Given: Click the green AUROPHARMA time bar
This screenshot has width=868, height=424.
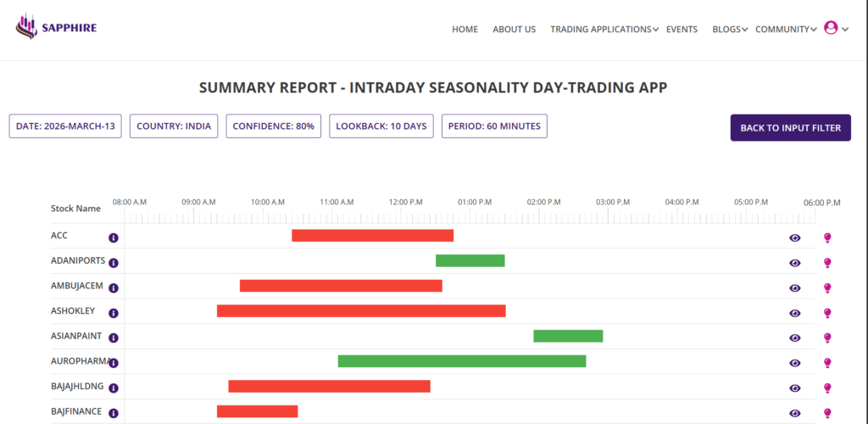Looking at the screenshot, I should [x=461, y=361].
